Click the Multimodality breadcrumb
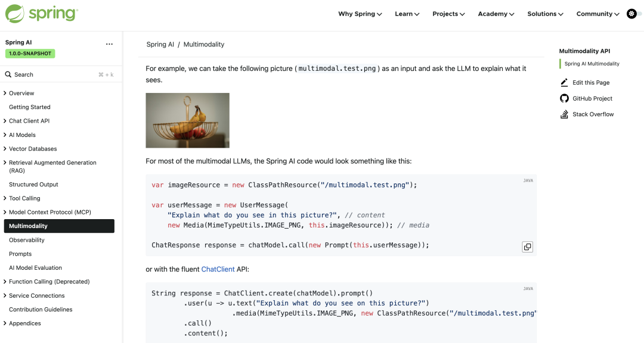644x343 pixels. pos(204,44)
